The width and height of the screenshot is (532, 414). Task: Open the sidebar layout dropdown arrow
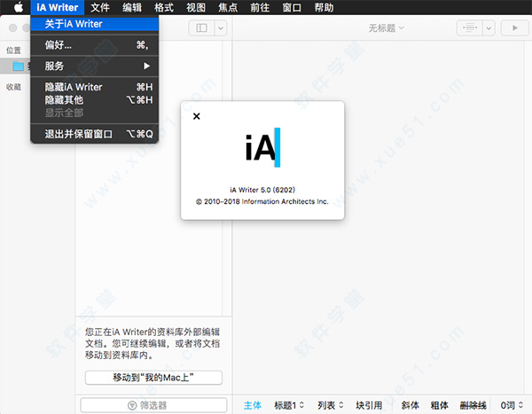click(x=221, y=27)
